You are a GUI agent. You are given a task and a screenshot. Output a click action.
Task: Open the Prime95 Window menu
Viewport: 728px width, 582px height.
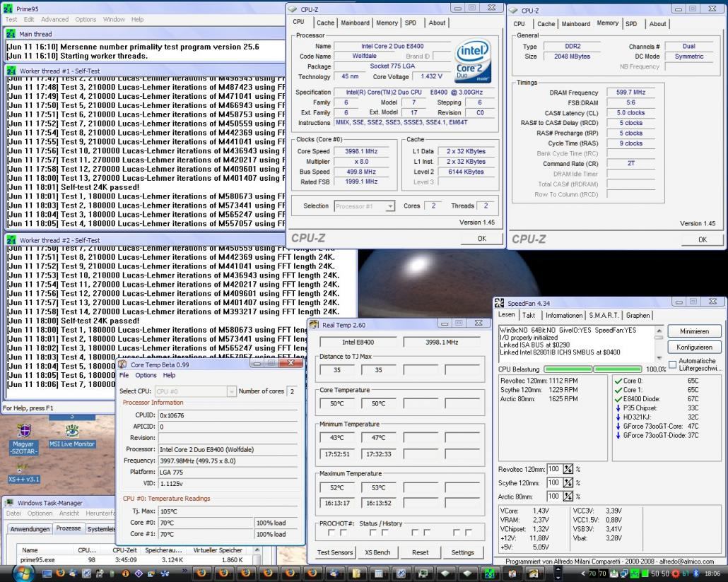pyautogui.click(x=114, y=20)
